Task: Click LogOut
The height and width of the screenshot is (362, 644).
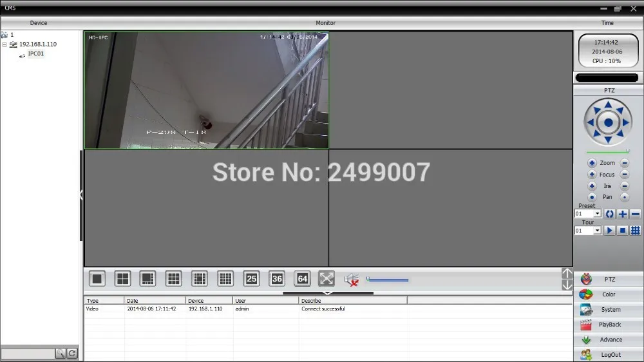Action: 609,355
